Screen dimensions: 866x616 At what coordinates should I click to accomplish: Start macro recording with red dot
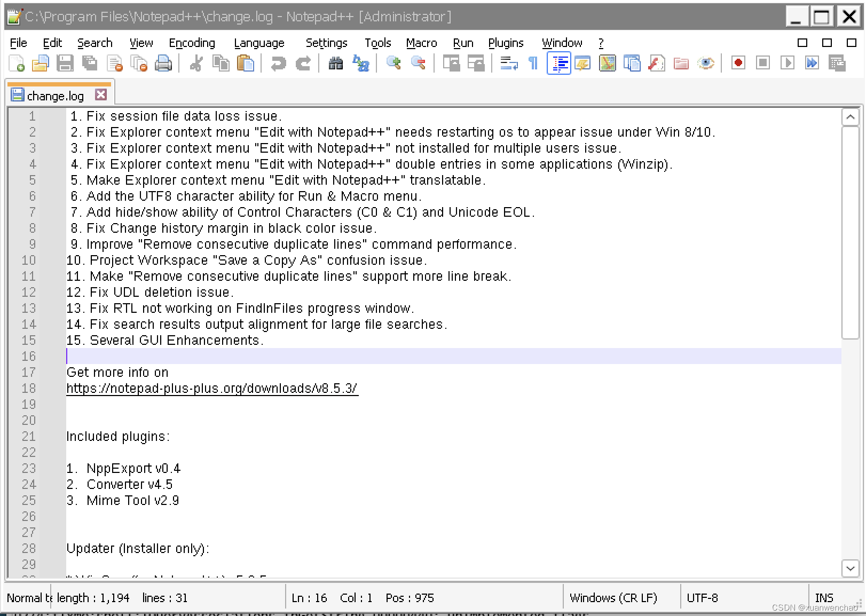click(738, 64)
